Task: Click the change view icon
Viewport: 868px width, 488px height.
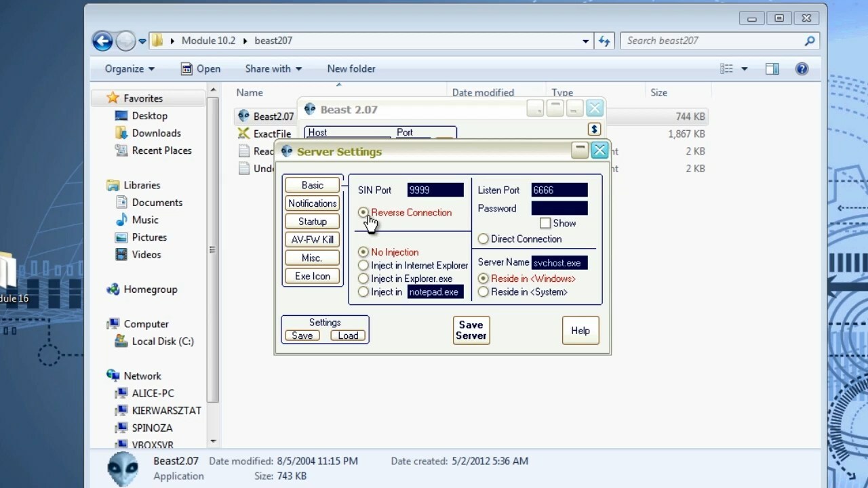Action: [727, 68]
